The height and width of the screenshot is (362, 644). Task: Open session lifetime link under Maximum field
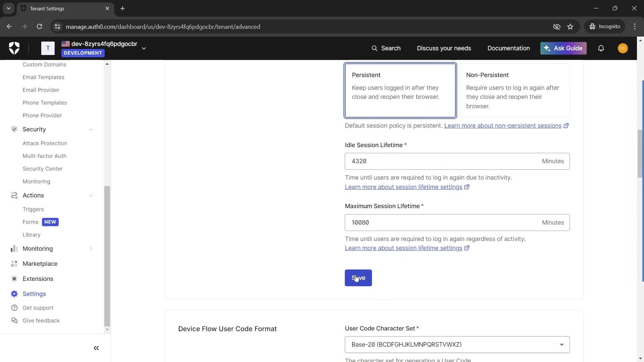(407, 248)
